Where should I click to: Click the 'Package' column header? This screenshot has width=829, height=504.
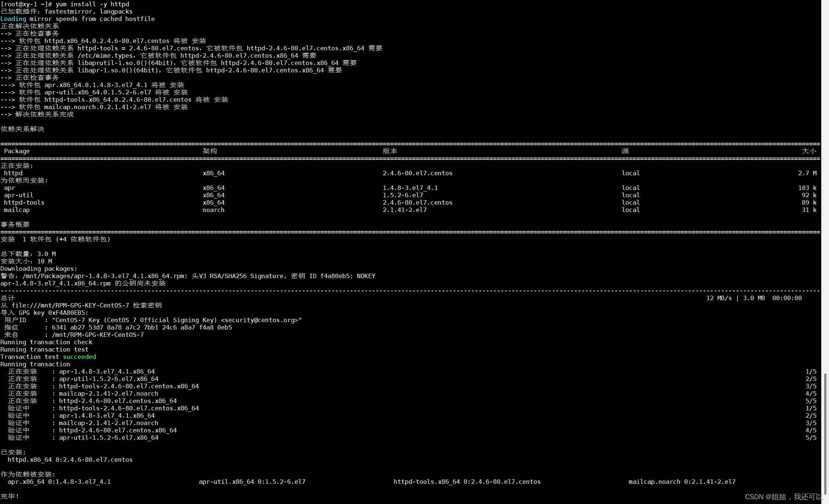pos(17,151)
